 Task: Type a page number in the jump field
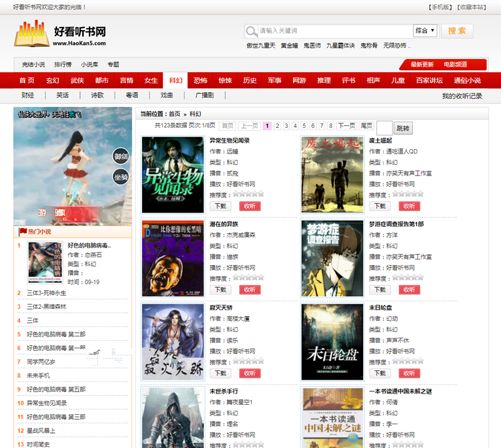[x=384, y=127]
